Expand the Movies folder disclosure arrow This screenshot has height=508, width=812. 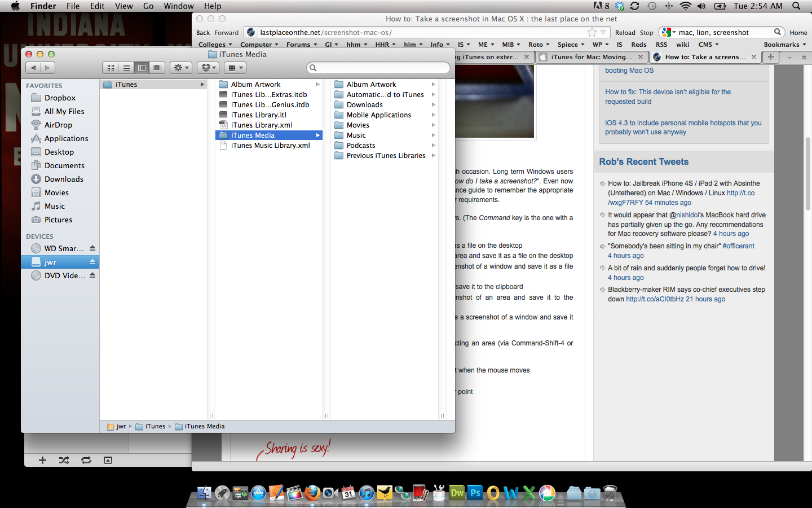(x=433, y=125)
